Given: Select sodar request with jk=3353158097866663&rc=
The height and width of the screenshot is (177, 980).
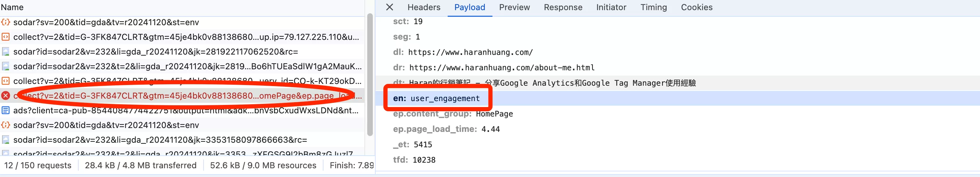Looking at the screenshot, I should (x=182, y=140).
